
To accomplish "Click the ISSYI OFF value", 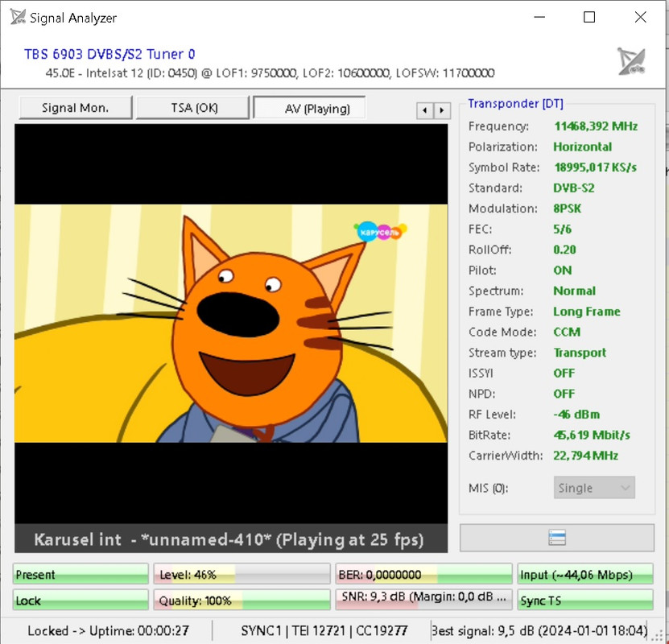I will coord(564,374).
